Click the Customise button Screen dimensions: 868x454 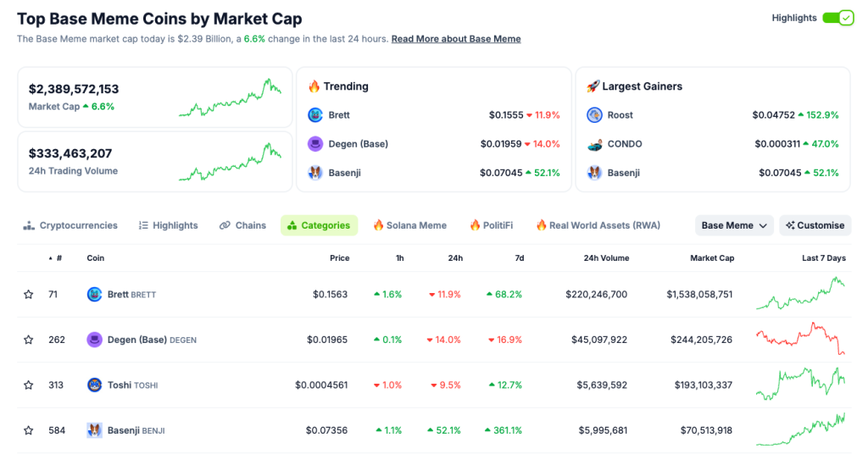[815, 225]
